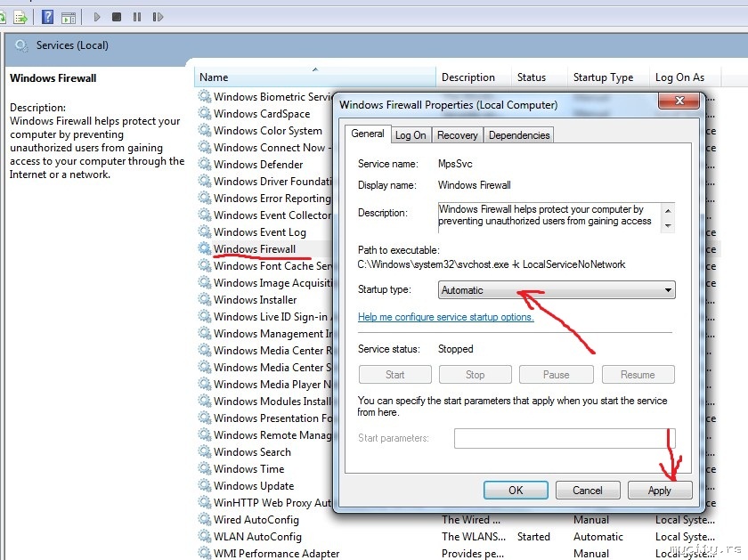
Task: Click the Export List toolbar icon
Action: pos(20,18)
